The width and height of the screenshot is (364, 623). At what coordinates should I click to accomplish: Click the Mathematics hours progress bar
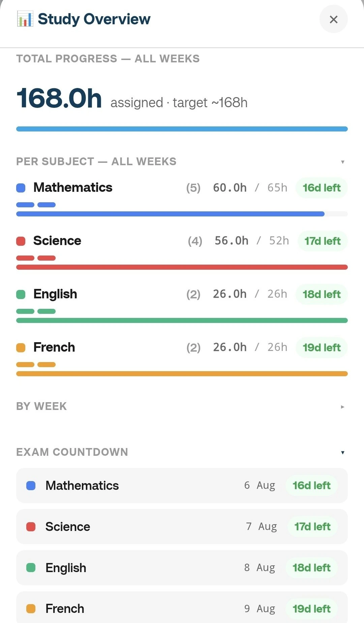tap(182, 214)
